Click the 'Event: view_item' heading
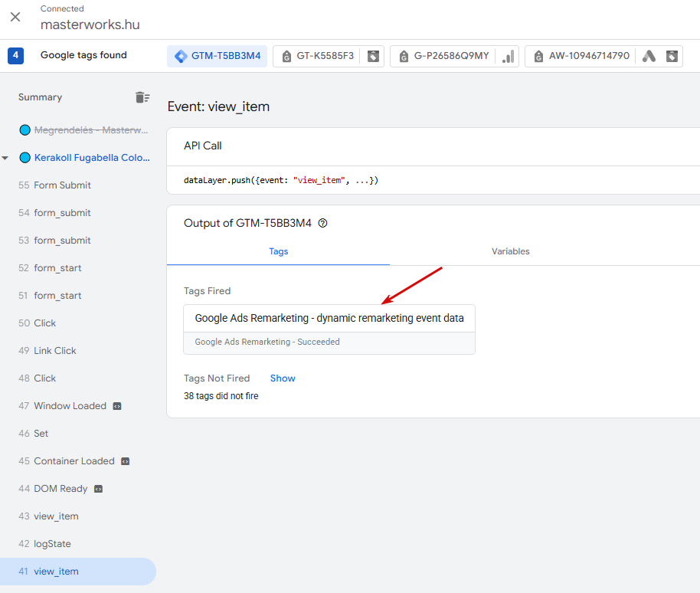This screenshot has height=593, width=700. pyautogui.click(x=218, y=106)
